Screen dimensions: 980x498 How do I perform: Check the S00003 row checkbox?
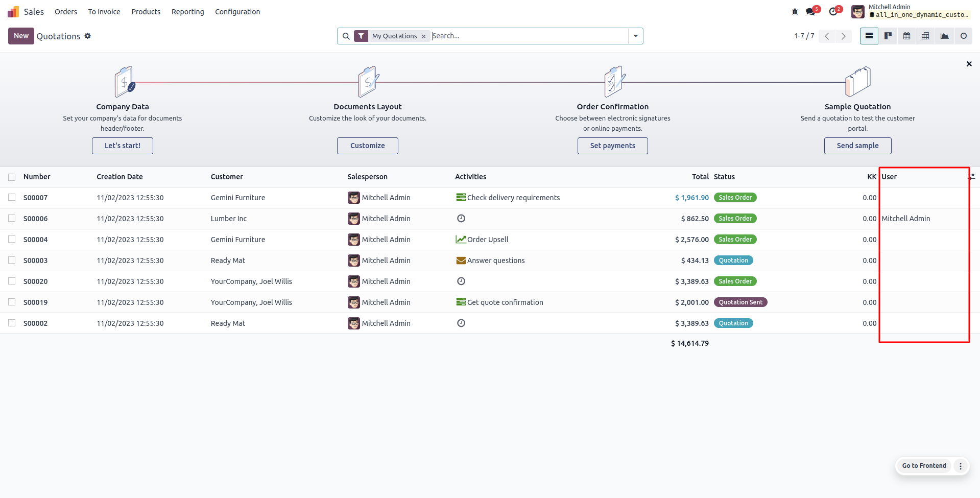pyautogui.click(x=12, y=260)
